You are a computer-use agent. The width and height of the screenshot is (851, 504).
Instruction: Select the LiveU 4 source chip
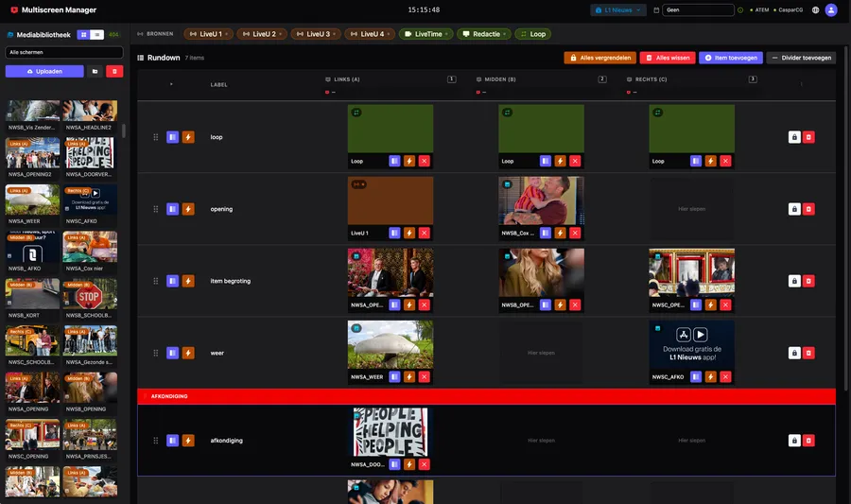tap(370, 34)
